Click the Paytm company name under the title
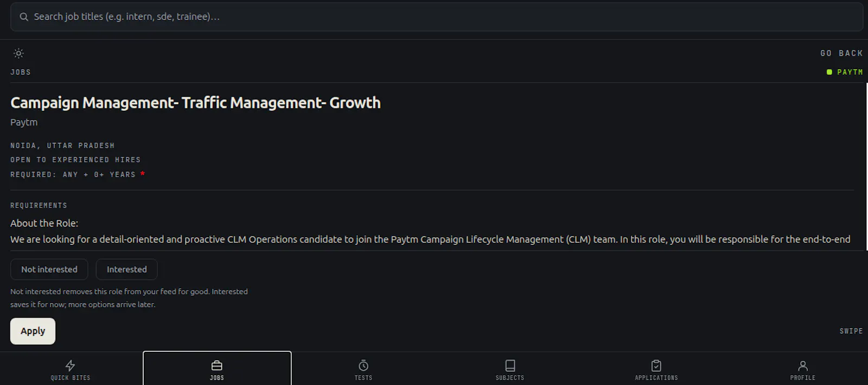The width and height of the screenshot is (868, 385). pyautogui.click(x=24, y=122)
